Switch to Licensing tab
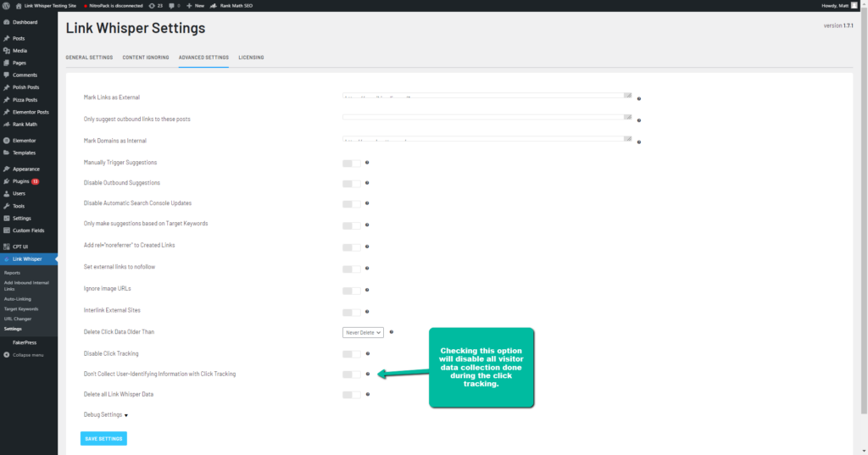The width and height of the screenshot is (868, 455). tap(251, 57)
